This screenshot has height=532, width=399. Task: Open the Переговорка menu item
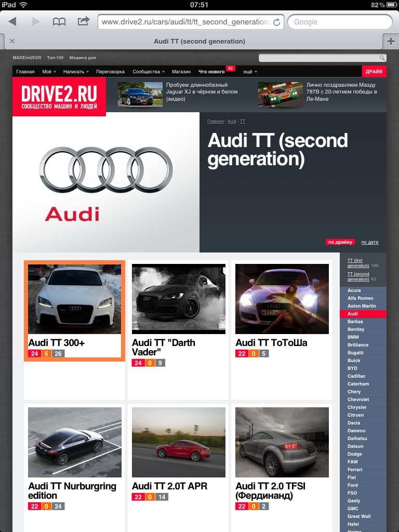click(110, 72)
